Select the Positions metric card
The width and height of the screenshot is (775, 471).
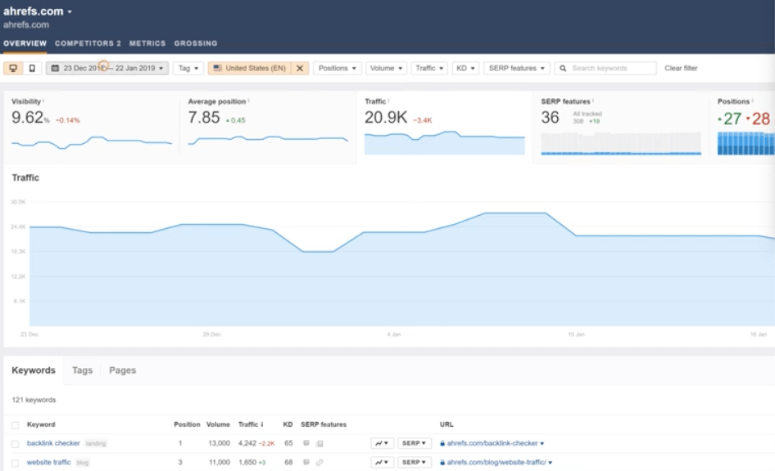point(742,127)
